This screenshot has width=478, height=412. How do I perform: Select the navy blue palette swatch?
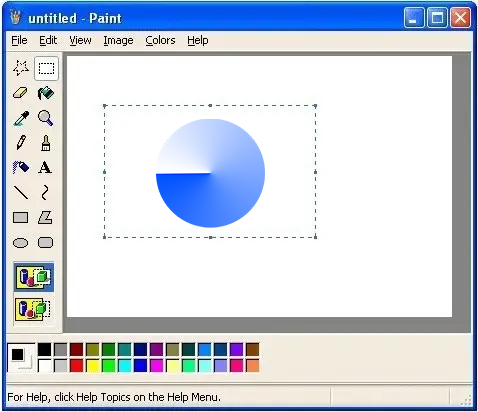141,350
